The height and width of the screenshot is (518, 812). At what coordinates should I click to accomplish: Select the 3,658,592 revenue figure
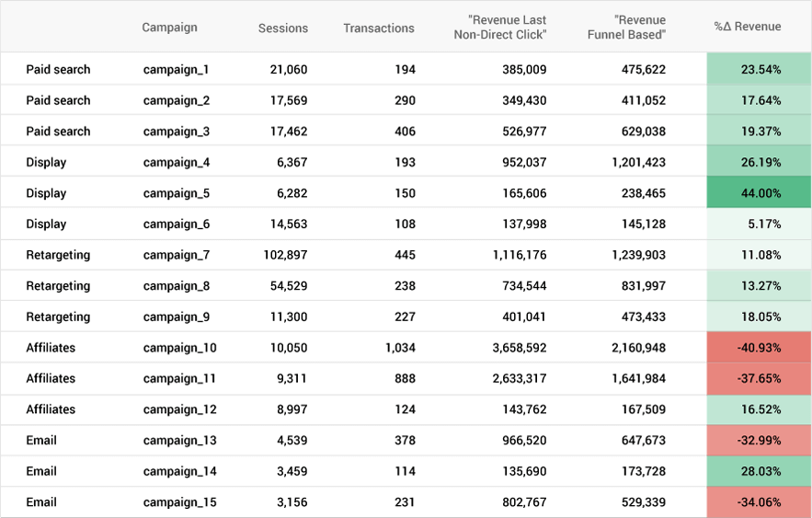coord(520,348)
